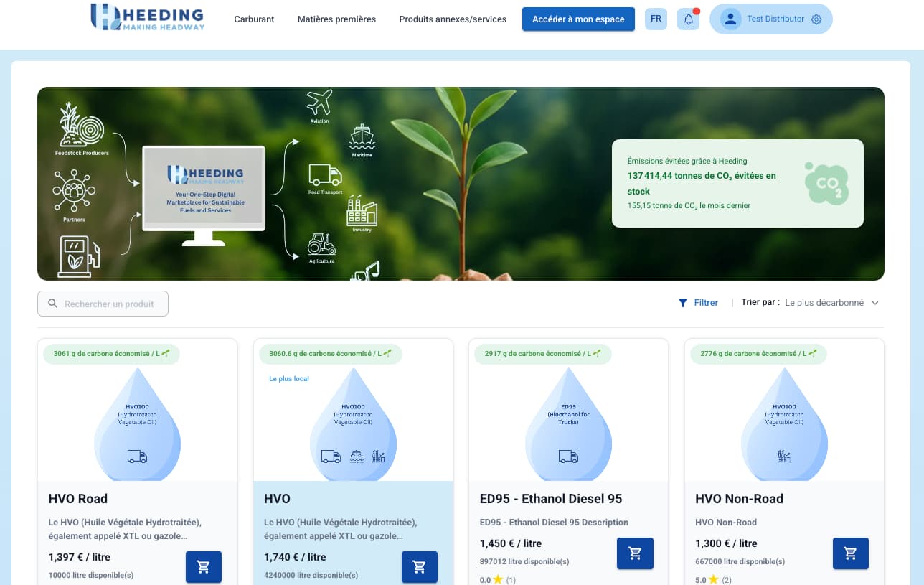Click 667000 litre disponible(s) text
Screen dimensions: 924x585
pos(740,562)
